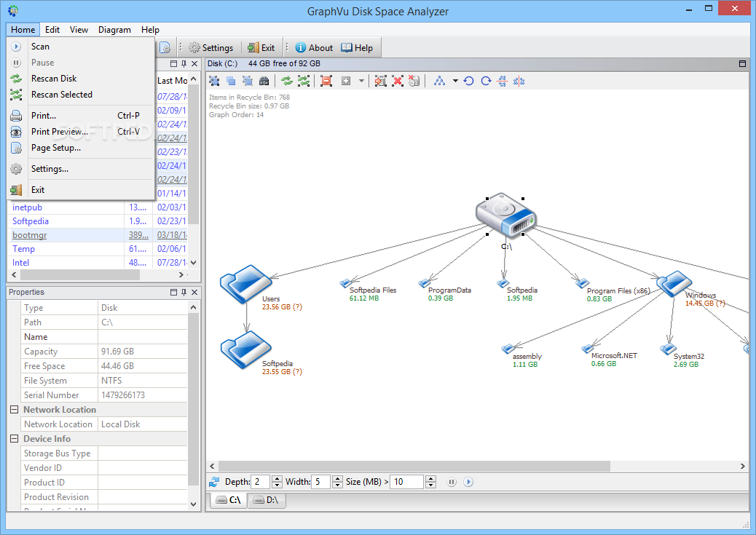Decrease the Width value with down arrow
756x535 pixels.
(337, 485)
